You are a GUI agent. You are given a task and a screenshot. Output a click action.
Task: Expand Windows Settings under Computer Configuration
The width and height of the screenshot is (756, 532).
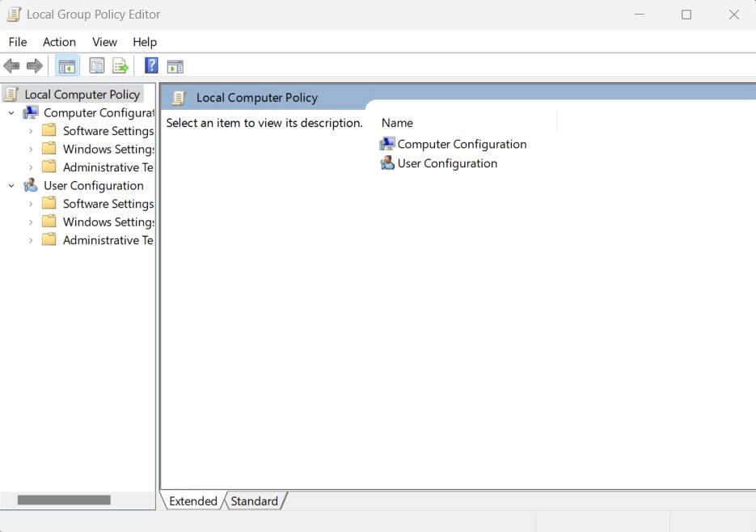pyautogui.click(x=31, y=150)
